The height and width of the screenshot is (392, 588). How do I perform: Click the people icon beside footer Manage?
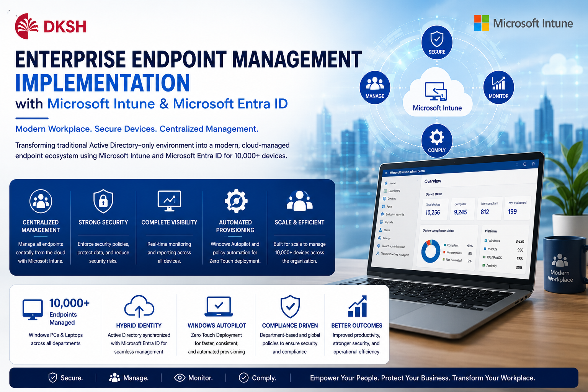pos(114,378)
